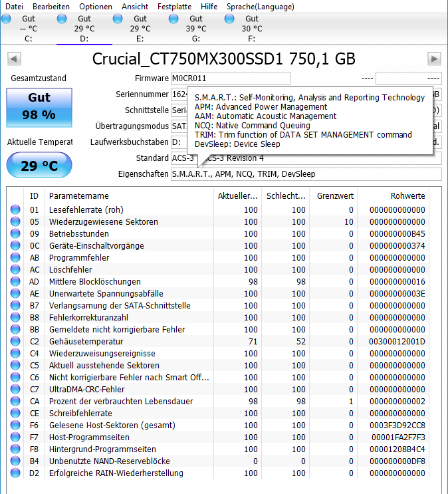The image size is (448, 494).
Task: Click status icon for Fehlerkorrekturanzahl
Action: click(x=15, y=317)
